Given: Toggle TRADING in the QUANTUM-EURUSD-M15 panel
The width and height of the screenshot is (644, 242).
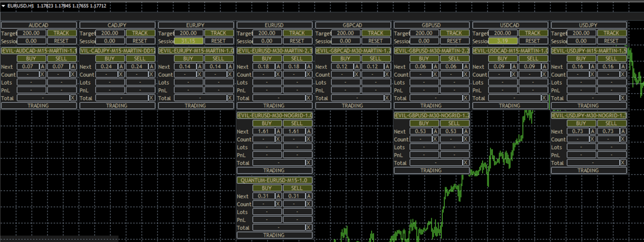Looking at the screenshot, I should [x=275, y=236].
